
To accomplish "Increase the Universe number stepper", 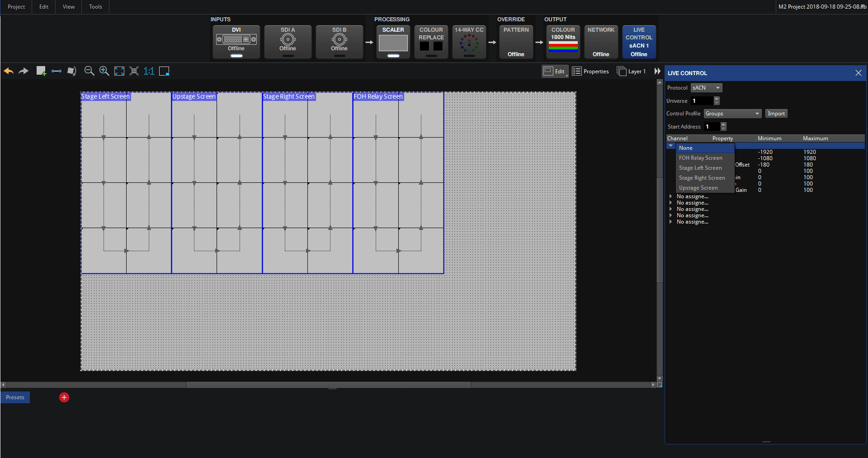I will click(717, 99).
